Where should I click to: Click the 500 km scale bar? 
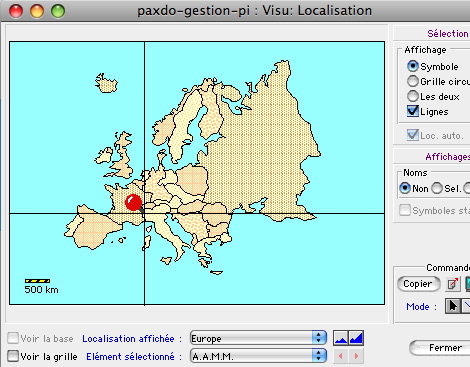click(37, 281)
